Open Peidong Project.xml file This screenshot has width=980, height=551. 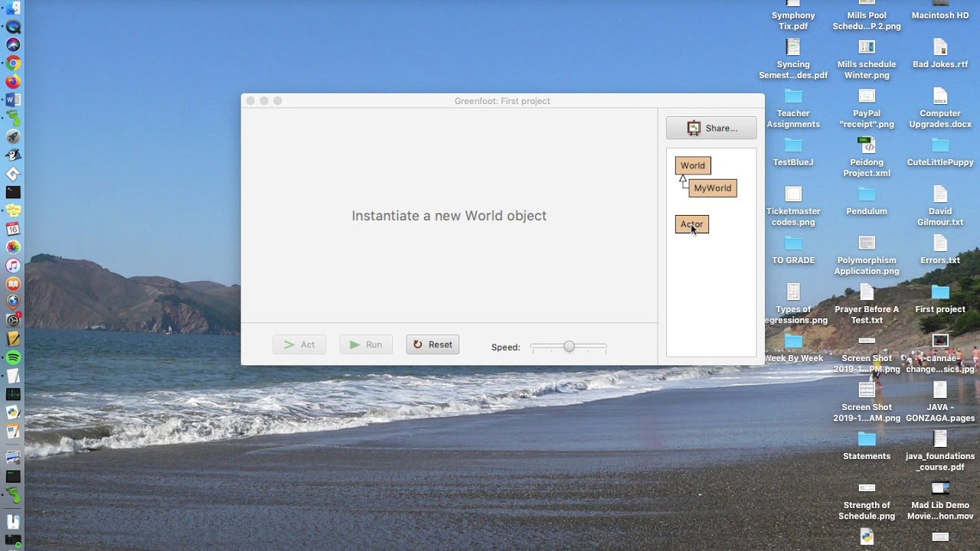867,157
